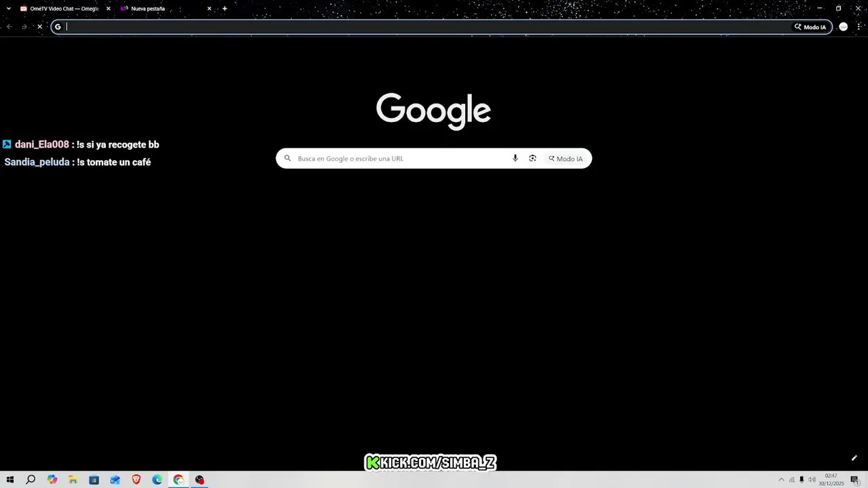Click the magnifier icon in Google search box

click(x=288, y=159)
